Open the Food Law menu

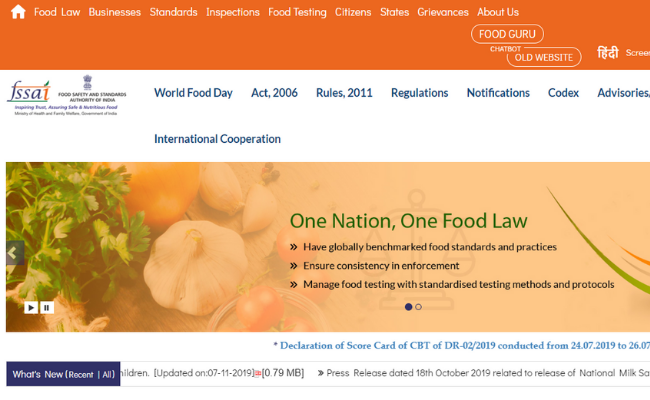pos(57,12)
